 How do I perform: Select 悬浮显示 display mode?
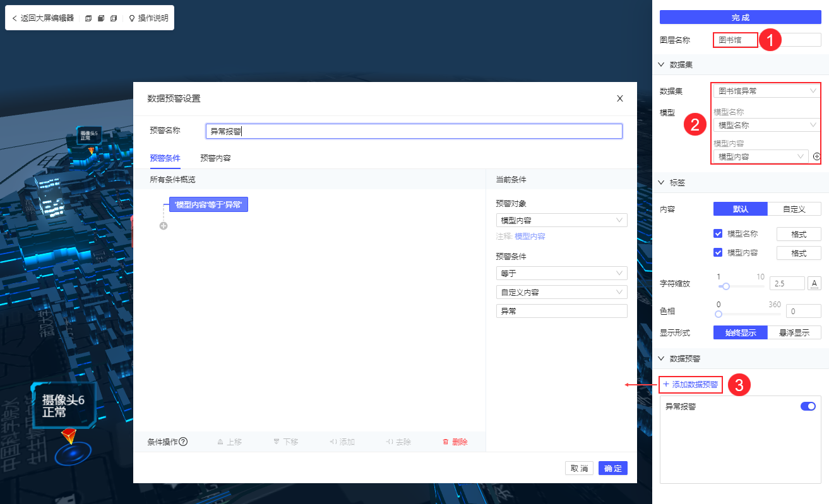tap(794, 332)
